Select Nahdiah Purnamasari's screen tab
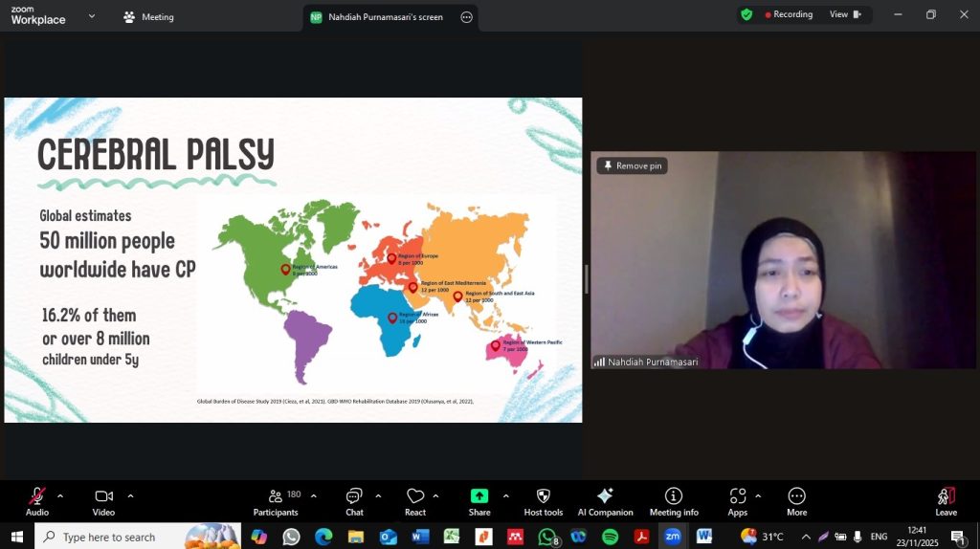 [x=385, y=17]
